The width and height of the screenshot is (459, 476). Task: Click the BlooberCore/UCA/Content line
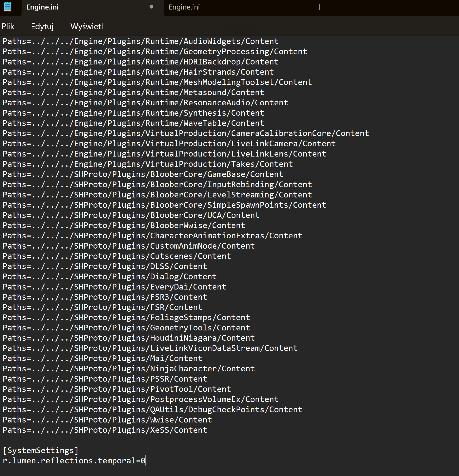[x=131, y=215]
